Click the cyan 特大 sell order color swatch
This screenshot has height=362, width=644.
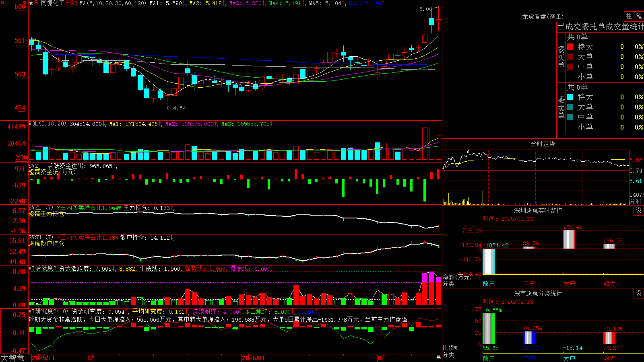pyautogui.click(x=570, y=97)
